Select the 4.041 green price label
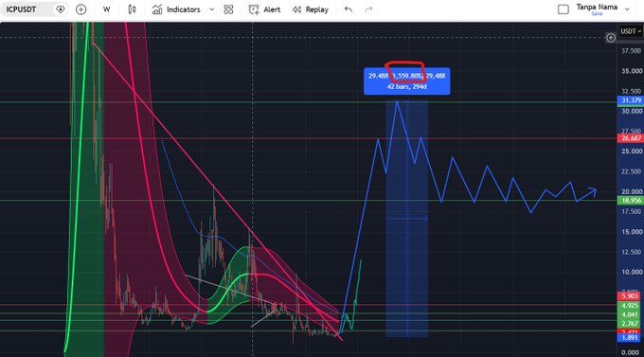Screen dimensions: 644x357 [x=629, y=314]
